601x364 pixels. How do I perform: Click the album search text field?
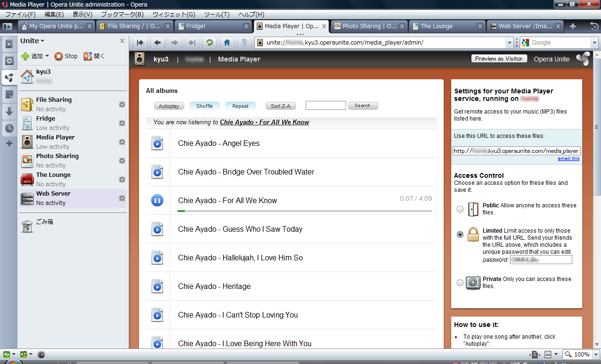(325, 106)
